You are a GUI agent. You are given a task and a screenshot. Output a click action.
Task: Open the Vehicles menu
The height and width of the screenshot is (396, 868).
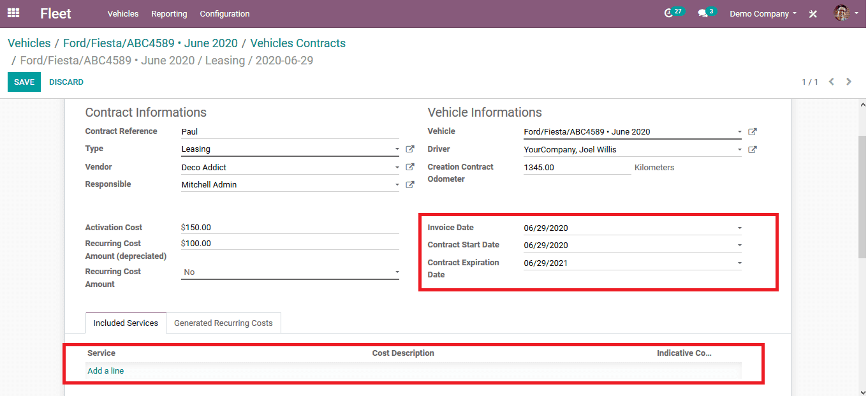(x=123, y=13)
